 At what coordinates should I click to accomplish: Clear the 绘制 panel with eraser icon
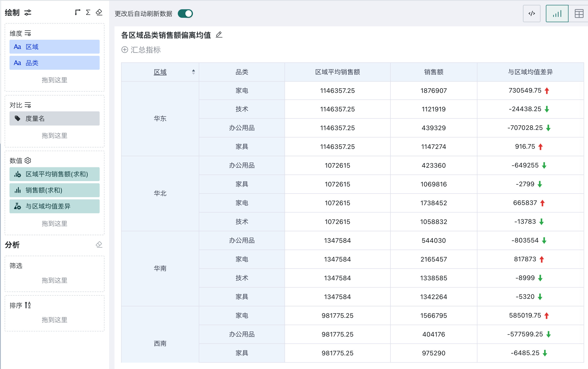point(99,12)
